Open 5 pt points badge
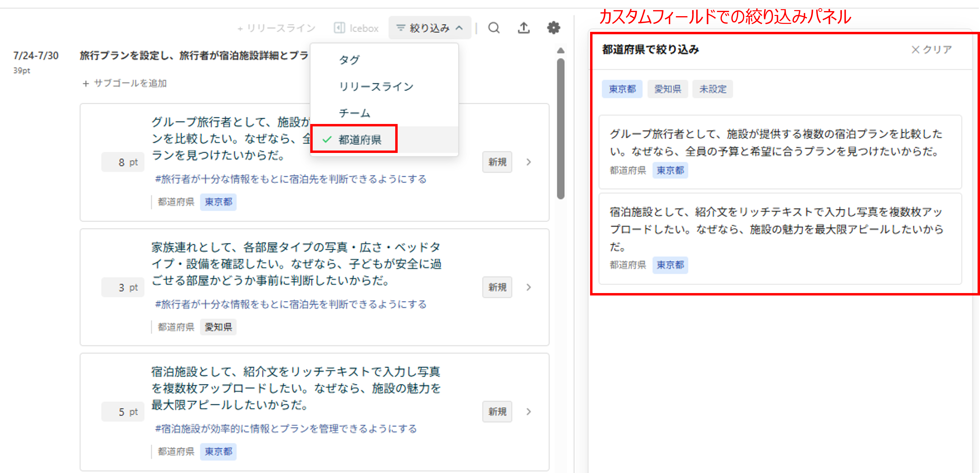 (x=123, y=412)
